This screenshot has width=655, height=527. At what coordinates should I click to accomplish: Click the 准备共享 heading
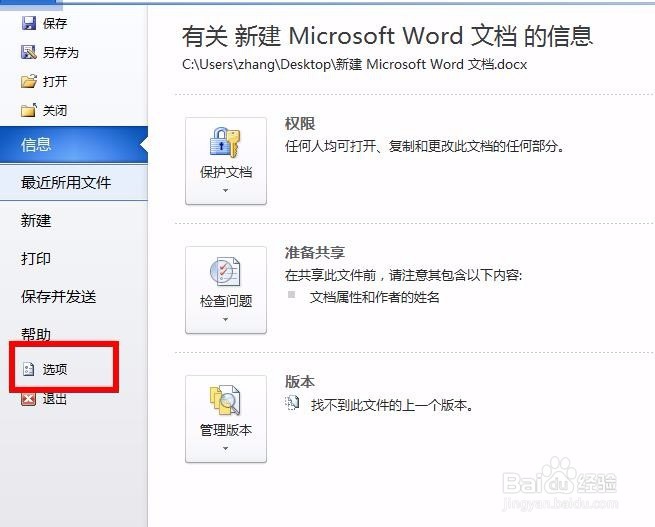pos(315,253)
